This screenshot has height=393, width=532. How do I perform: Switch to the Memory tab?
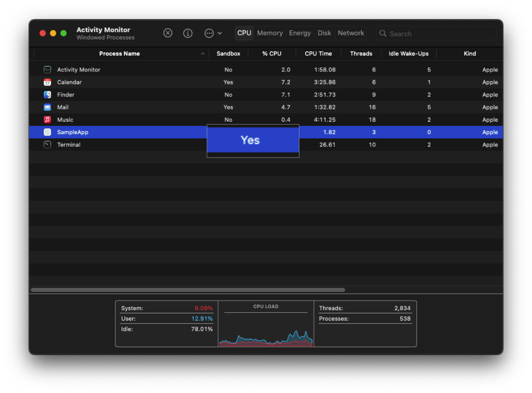click(x=270, y=33)
